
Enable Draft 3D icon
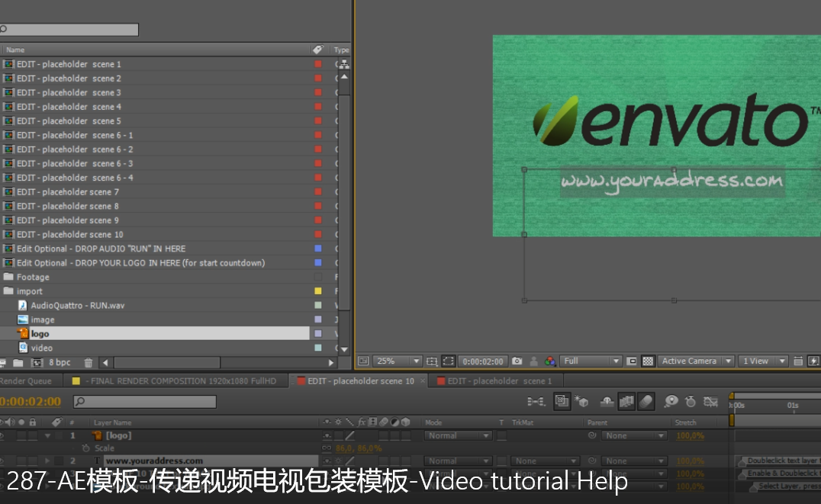(x=581, y=401)
